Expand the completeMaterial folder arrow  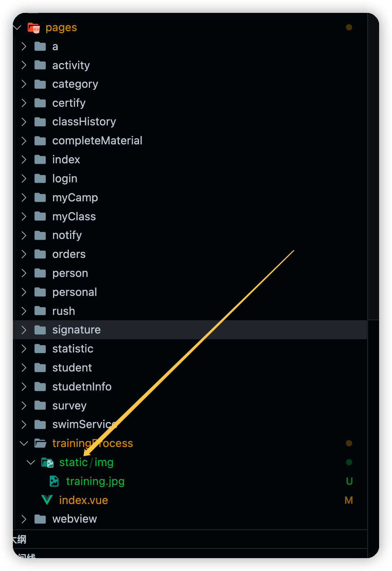24,141
